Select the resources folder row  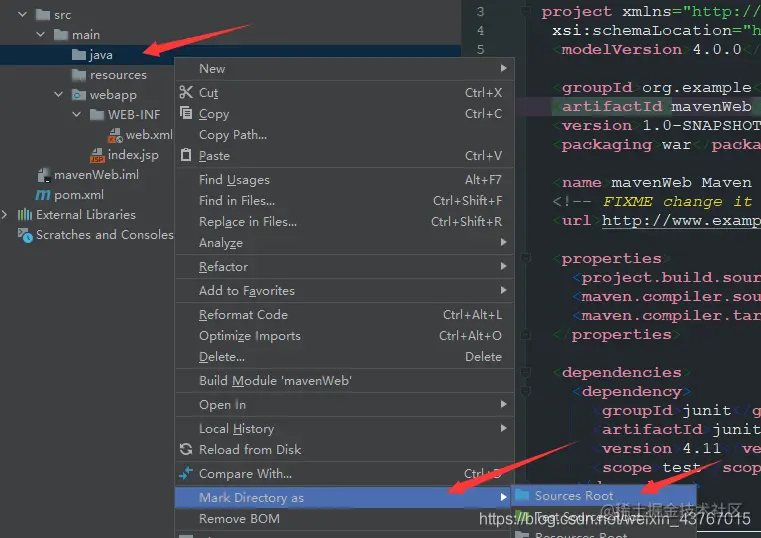[86, 75]
